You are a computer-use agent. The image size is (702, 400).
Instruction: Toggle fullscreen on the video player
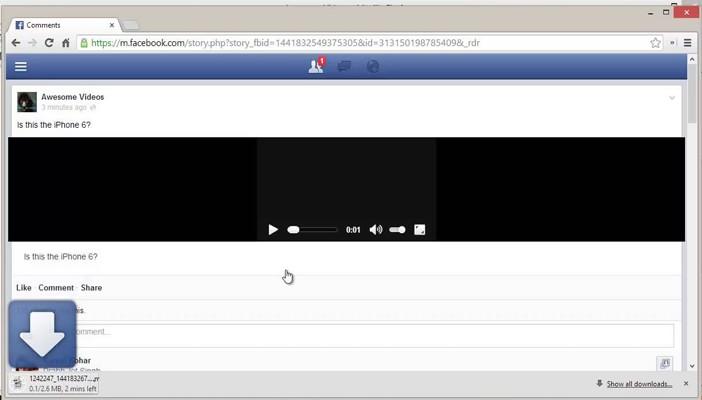[x=420, y=230]
